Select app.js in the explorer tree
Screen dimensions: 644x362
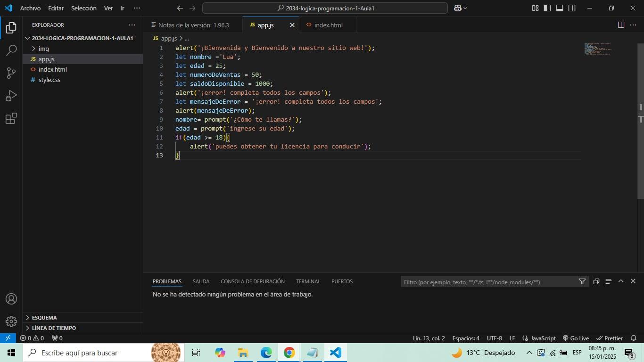click(x=83, y=59)
